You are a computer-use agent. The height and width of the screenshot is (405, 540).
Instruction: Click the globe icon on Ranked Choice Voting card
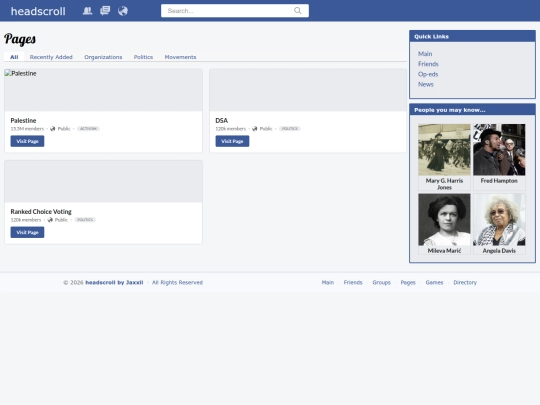[x=50, y=220]
